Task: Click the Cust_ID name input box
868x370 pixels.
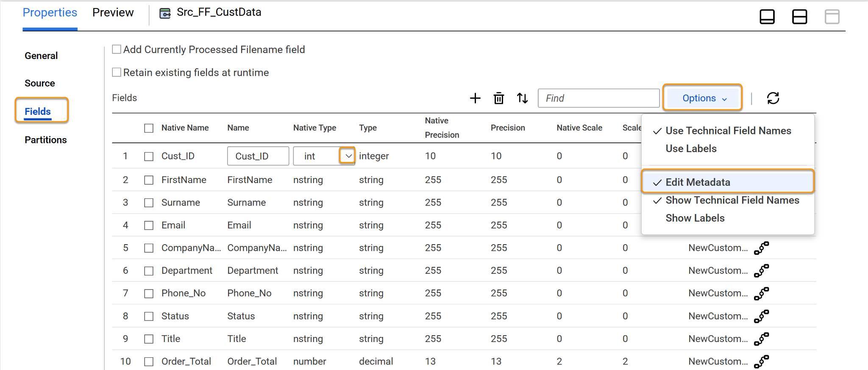Action: tap(258, 156)
